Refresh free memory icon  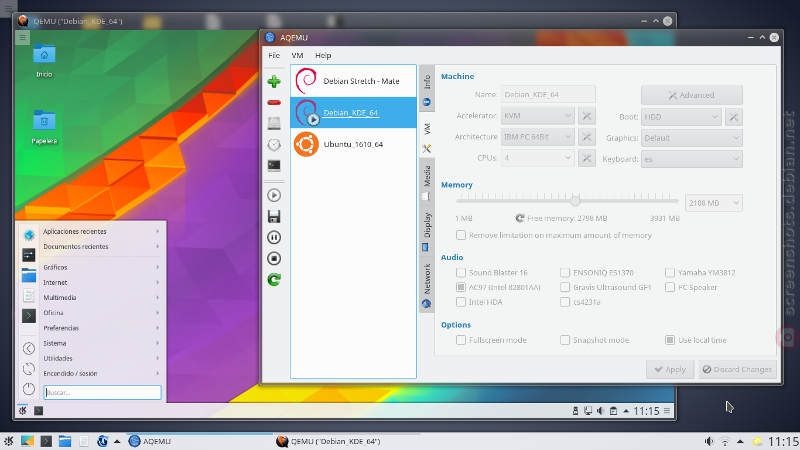point(520,218)
